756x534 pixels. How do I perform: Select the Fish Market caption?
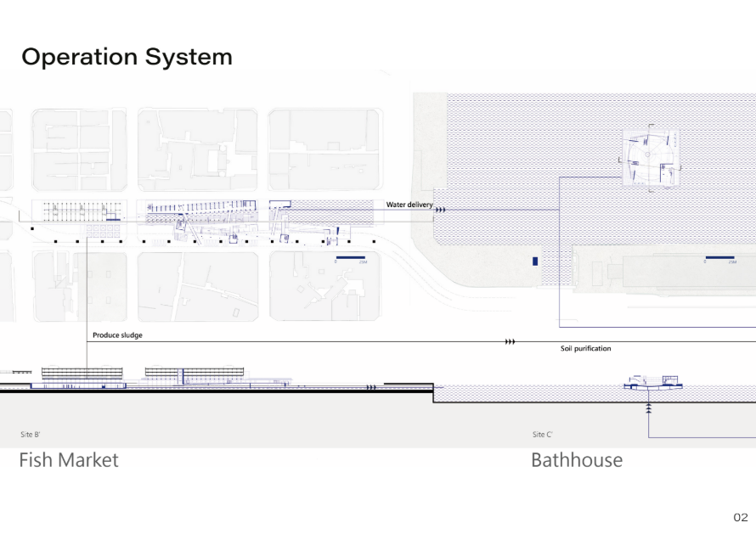point(69,460)
